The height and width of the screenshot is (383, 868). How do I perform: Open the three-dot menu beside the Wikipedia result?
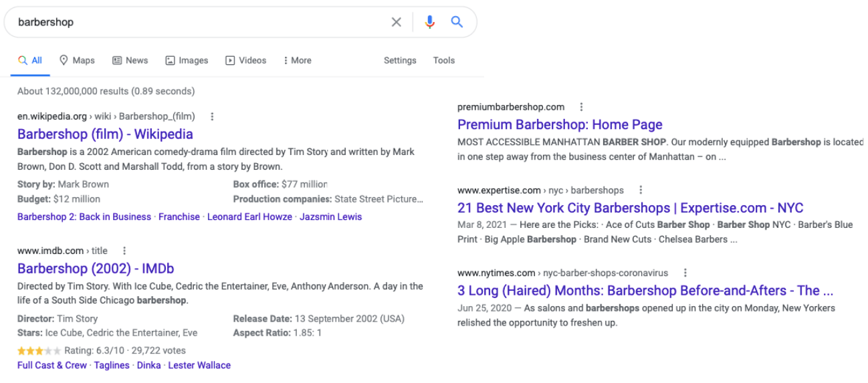[212, 116]
